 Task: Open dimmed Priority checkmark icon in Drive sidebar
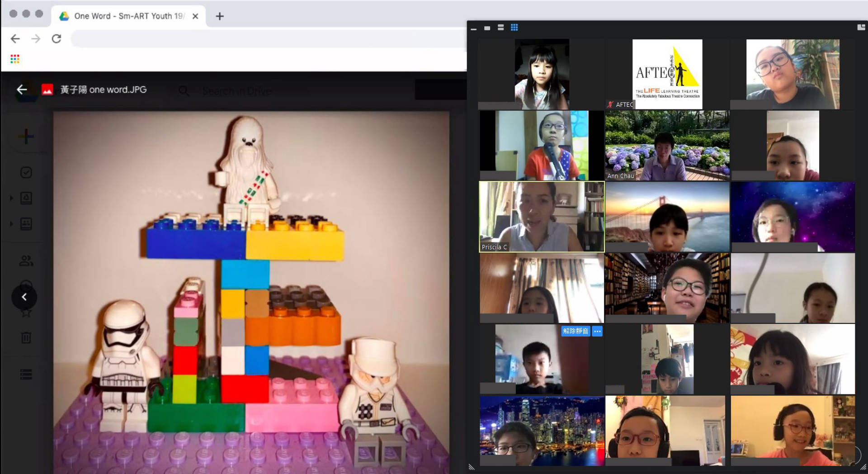click(26, 172)
